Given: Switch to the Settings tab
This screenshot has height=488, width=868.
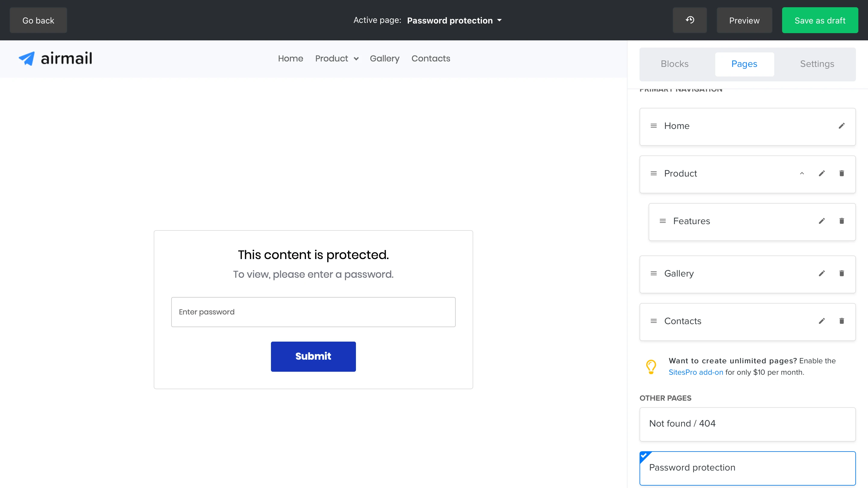Looking at the screenshot, I should [x=817, y=64].
